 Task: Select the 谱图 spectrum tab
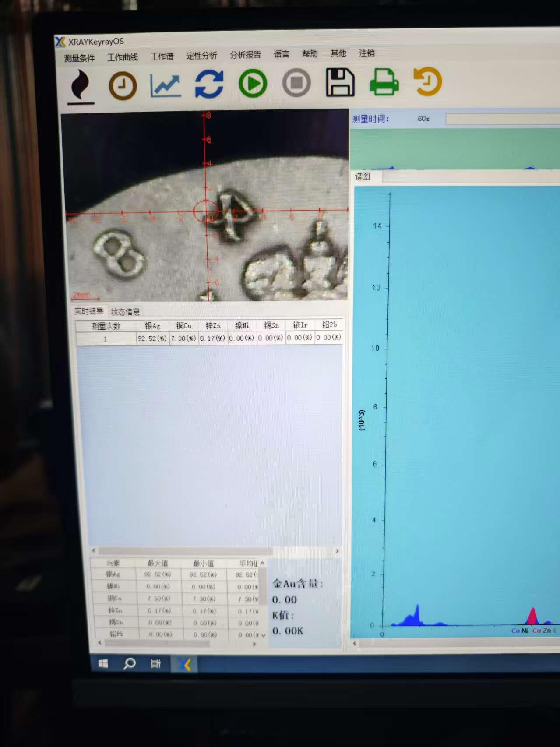click(363, 176)
